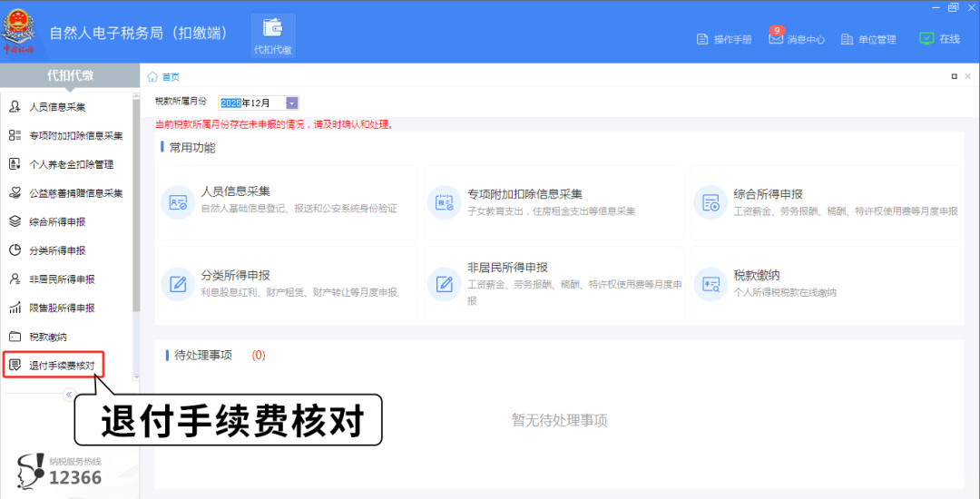Click the 综合所得申报 sidebar layers icon
This screenshot has width=980, height=499.
(x=15, y=221)
